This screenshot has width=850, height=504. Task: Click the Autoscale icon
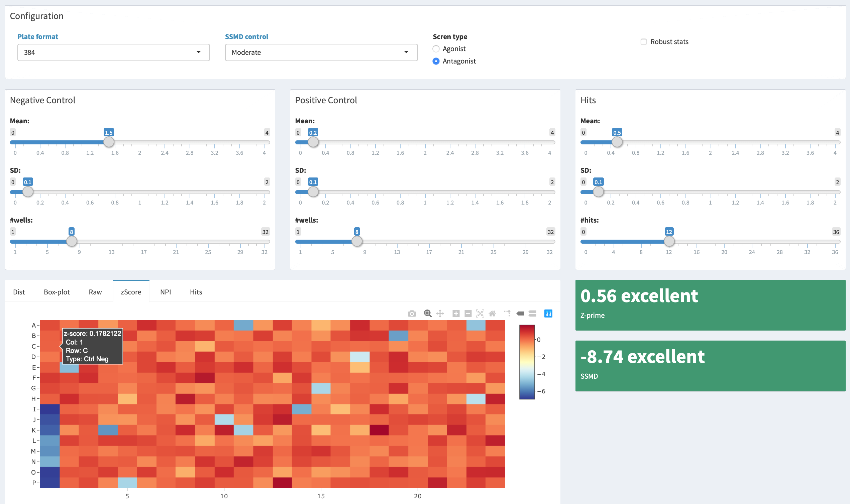(x=480, y=313)
